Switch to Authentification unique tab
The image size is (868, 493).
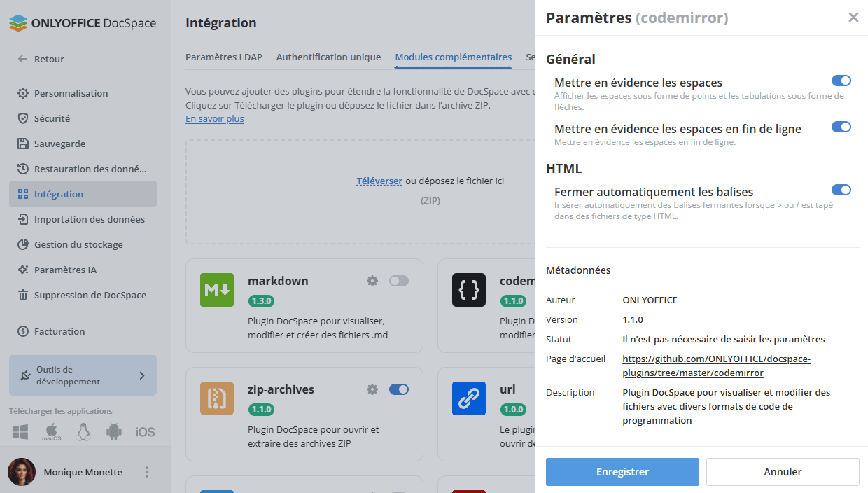click(x=328, y=57)
